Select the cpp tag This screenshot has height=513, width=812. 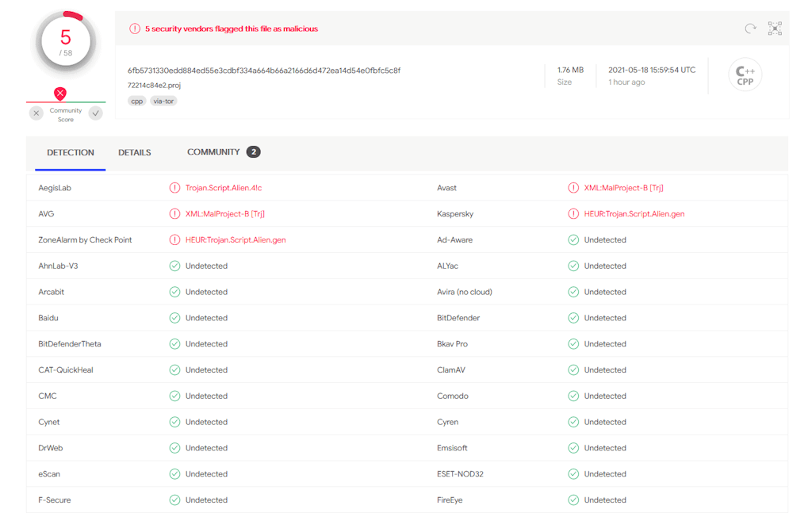click(136, 101)
